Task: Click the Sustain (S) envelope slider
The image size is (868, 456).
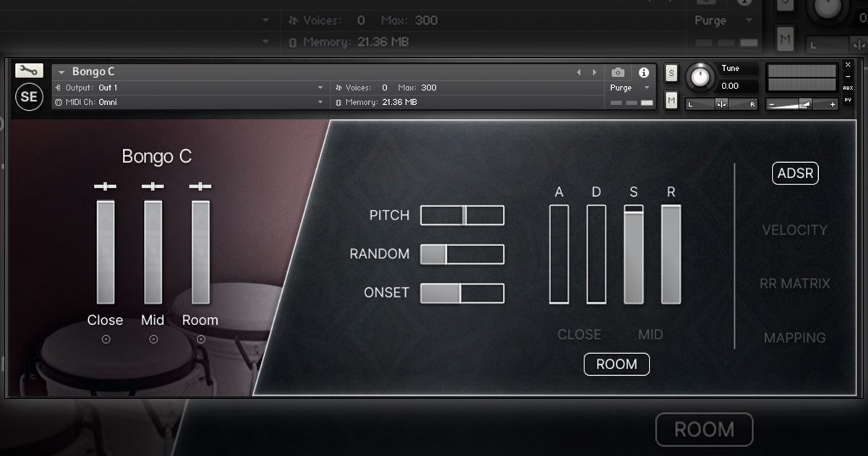Action: 634,254
